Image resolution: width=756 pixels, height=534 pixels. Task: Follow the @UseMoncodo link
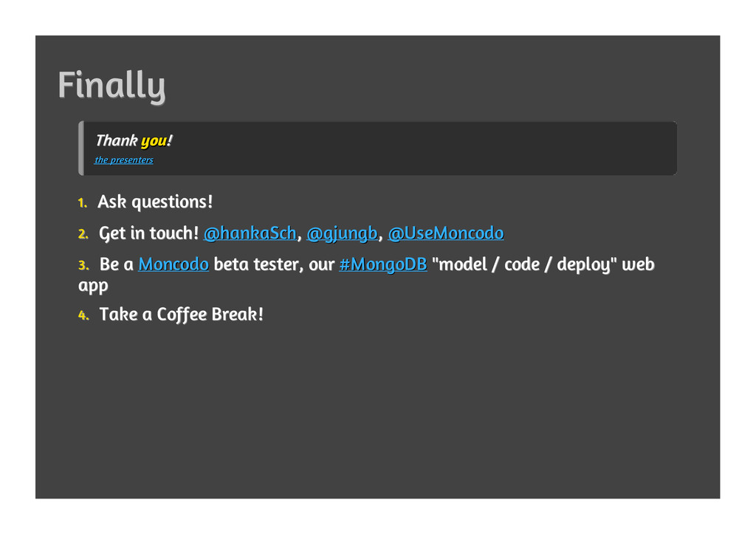(x=446, y=233)
